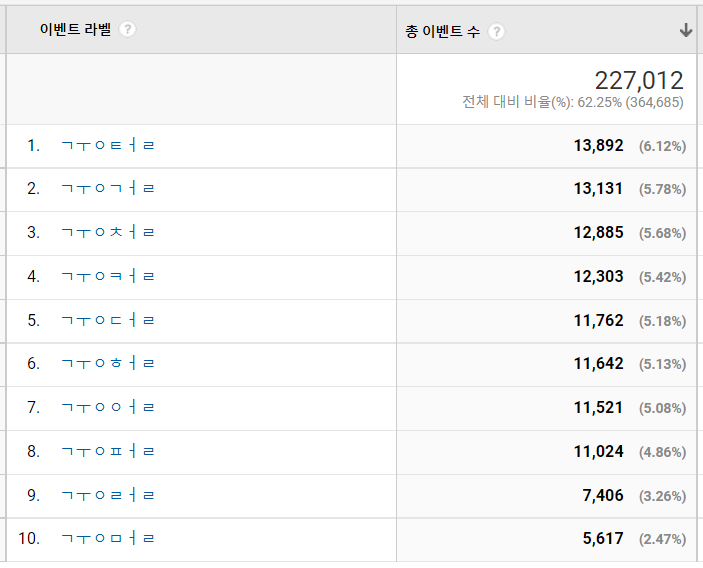Open event label ㄱㅜㅇㅍㅓㄹ link
Viewport: 703px width, 568px height.
pyautogui.click(x=108, y=451)
